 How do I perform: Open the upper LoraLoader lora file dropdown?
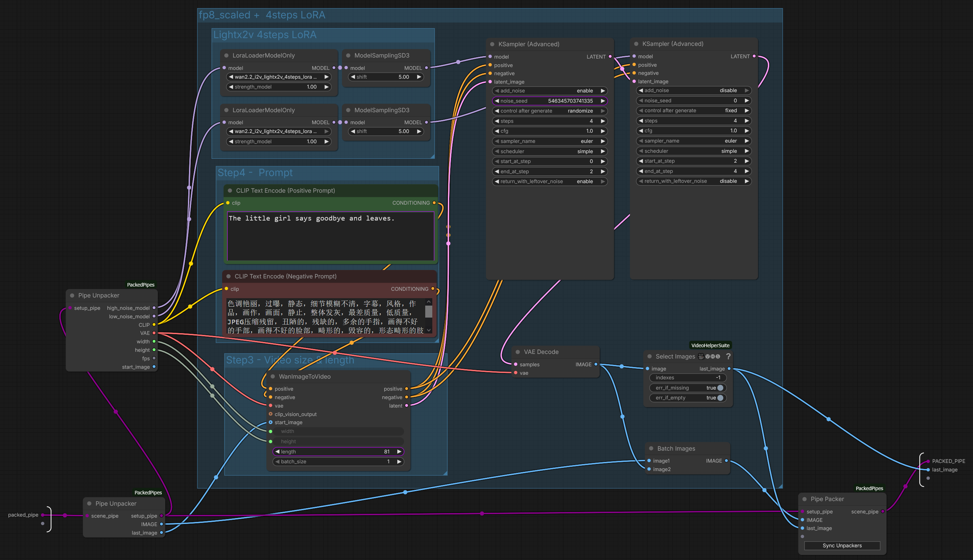point(279,77)
